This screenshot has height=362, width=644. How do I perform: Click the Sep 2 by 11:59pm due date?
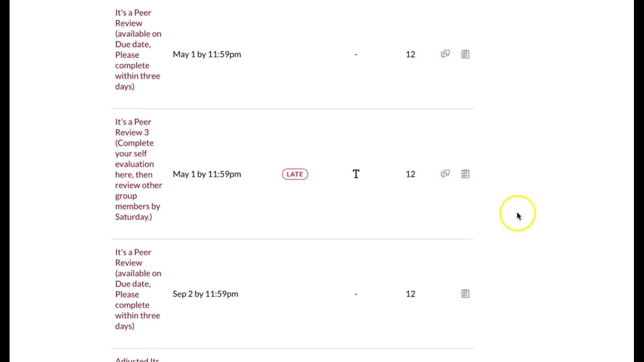(205, 294)
